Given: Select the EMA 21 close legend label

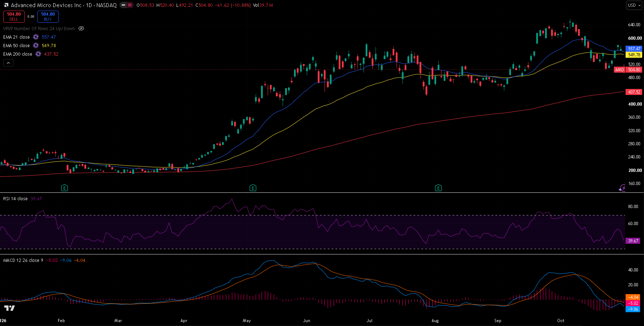Looking at the screenshot, I should point(16,37).
